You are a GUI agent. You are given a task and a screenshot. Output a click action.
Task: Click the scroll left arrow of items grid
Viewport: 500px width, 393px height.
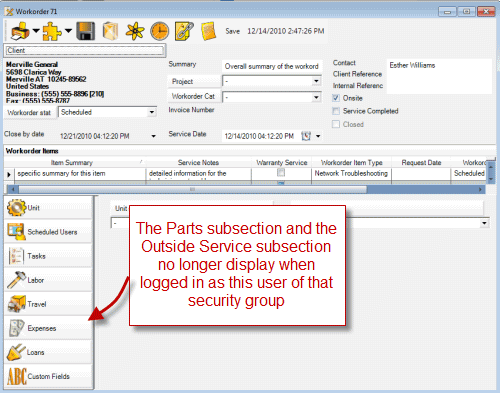click(13, 190)
